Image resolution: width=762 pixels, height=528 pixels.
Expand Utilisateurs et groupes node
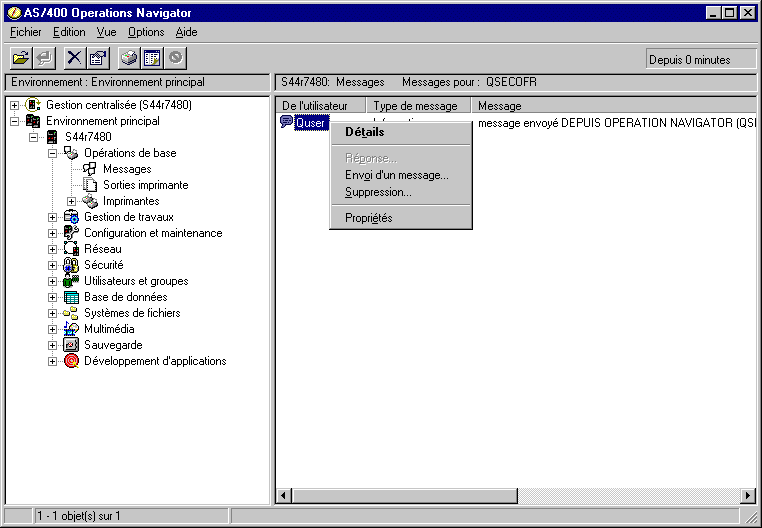(52, 282)
